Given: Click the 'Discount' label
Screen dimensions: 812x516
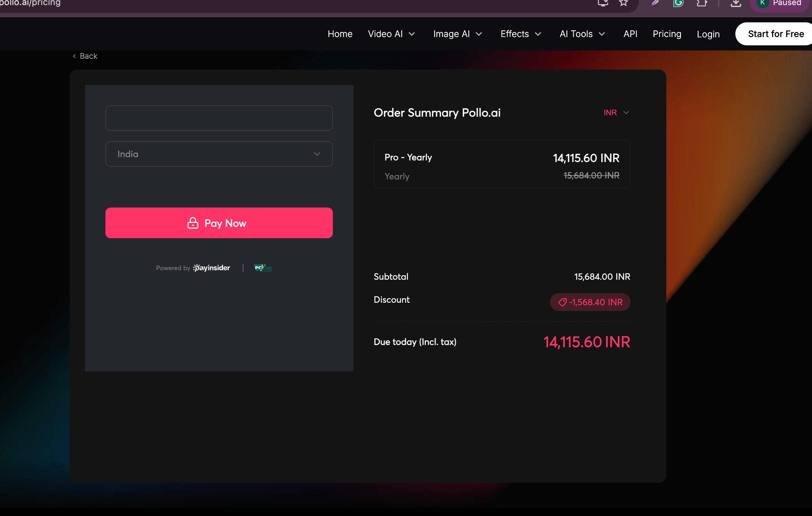Looking at the screenshot, I should point(392,300).
